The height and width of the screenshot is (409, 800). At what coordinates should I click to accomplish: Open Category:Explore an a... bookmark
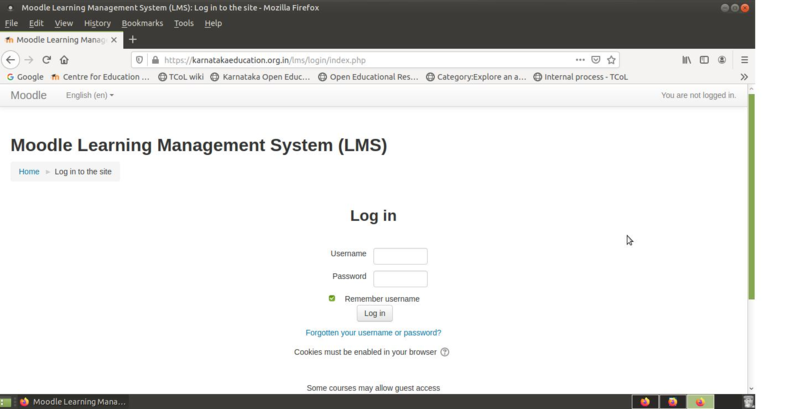(x=476, y=76)
